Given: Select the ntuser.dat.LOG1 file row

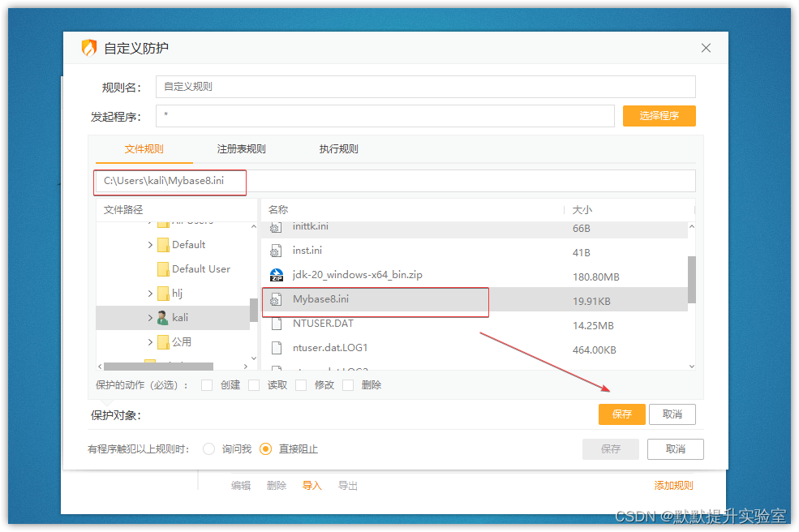Looking at the screenshot, I should click(x=475, y=348).
